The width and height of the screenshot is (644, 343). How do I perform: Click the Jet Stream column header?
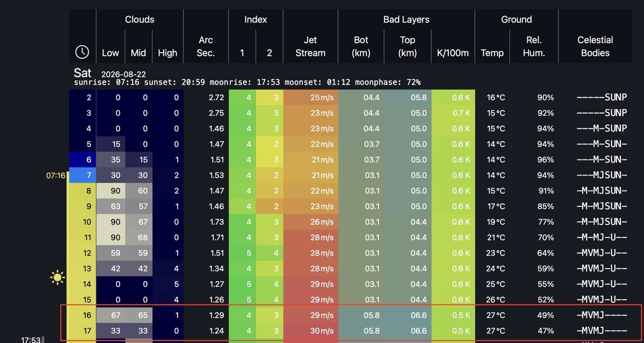point(310,46)
